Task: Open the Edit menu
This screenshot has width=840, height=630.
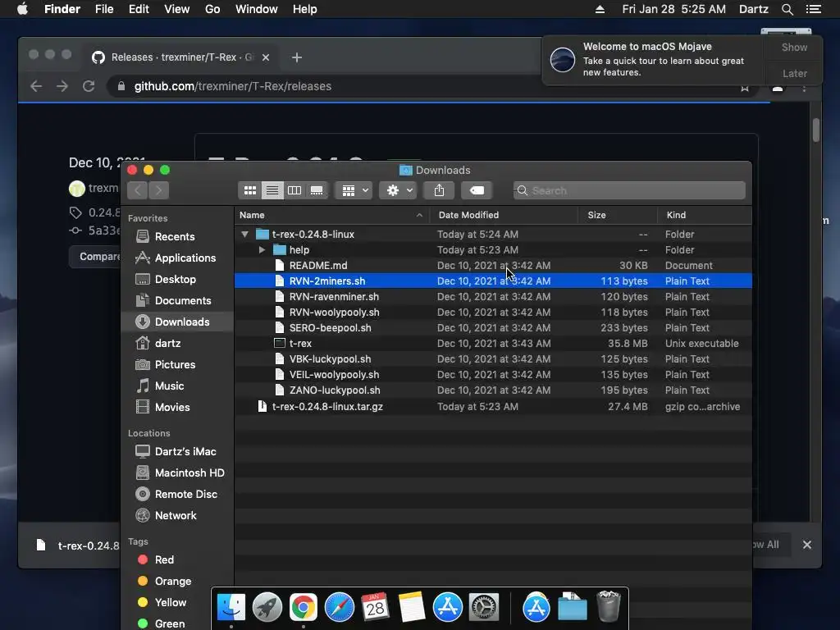Action: [139, 9]
